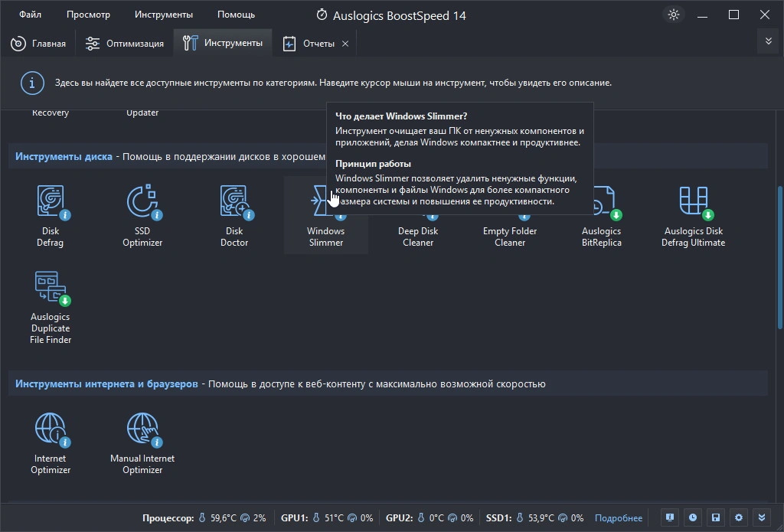Launch Windows Slimmer tool
The width and height of the screenshot is (784, 532).
tap(326, 215)
